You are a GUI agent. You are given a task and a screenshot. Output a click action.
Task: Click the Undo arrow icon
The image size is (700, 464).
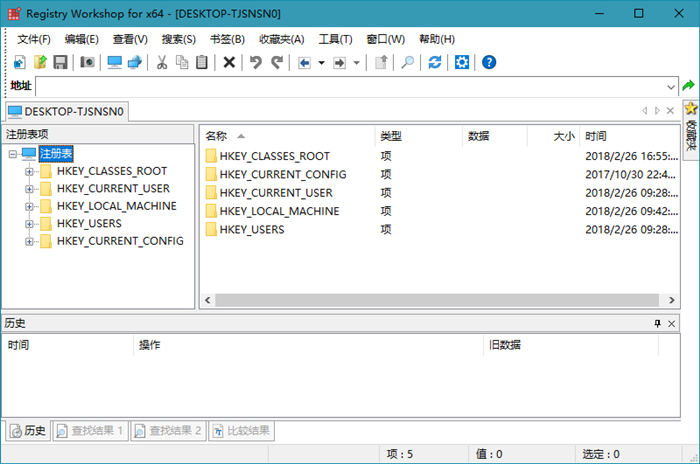[255, 62]
